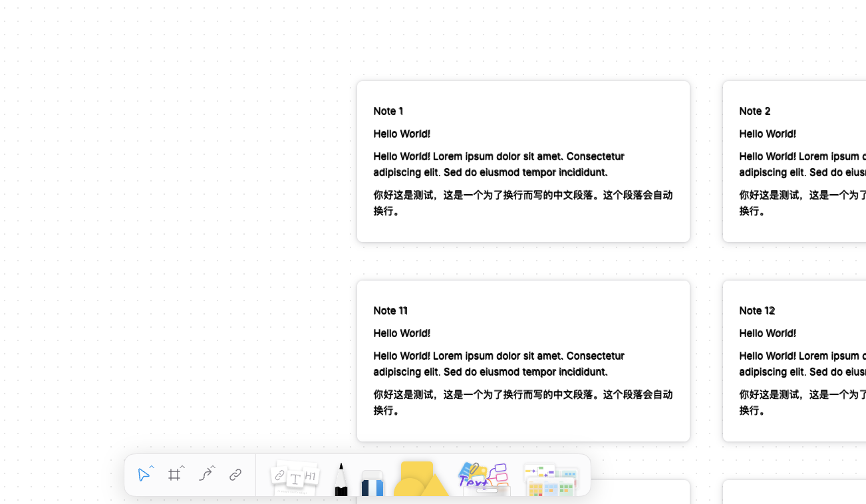This screenshot has height=504, width=866.
Task: Click "Hello World!" heading in Note 2
Action: click(x=767, y=134)
